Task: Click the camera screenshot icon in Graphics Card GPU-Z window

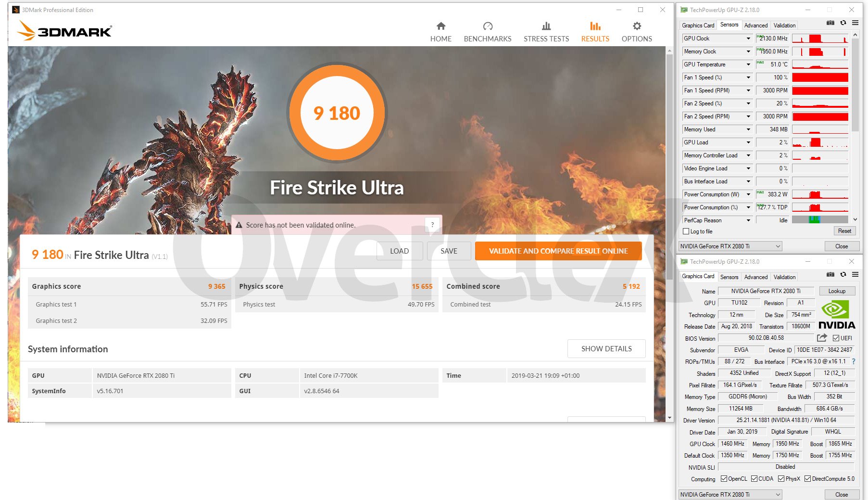Action: pyautogui.click(x=830, y=274)
